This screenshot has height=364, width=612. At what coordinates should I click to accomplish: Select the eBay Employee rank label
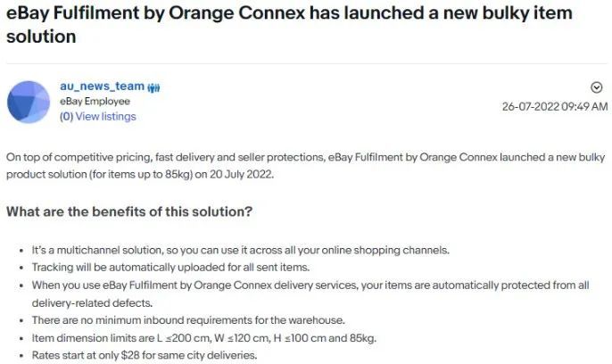[95, 101]
